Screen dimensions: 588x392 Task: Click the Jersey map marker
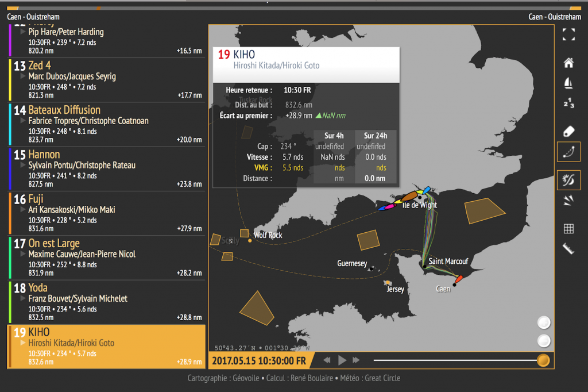click(388, 283)
